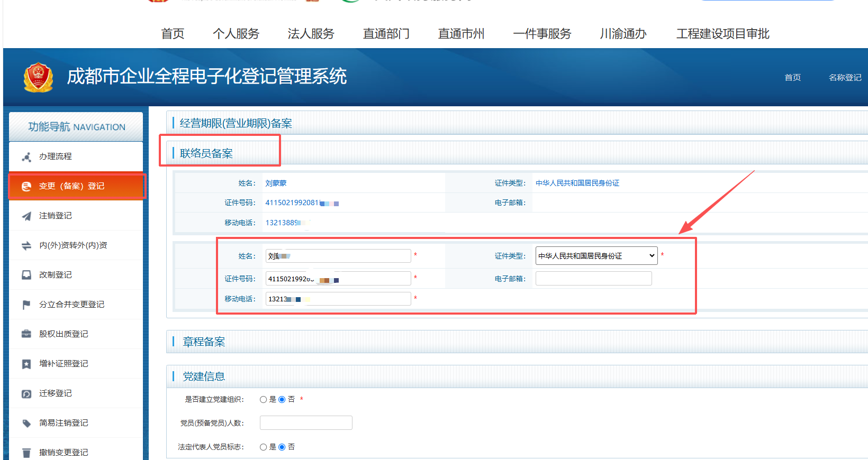Click the 党员(预备党员)人数 input field
Viewport: 868px width, 460px height.
tap(306, 423)
